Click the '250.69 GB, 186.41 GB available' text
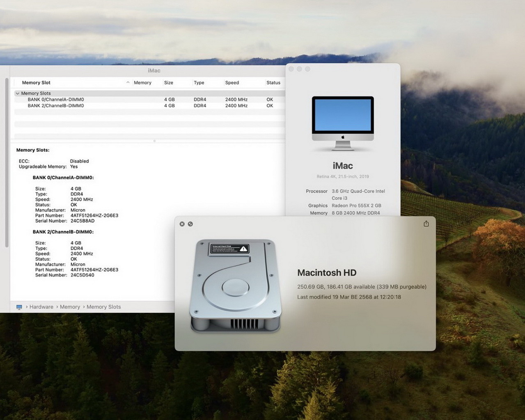The height and width of the screenshot is (420, 525). point(336,287)
